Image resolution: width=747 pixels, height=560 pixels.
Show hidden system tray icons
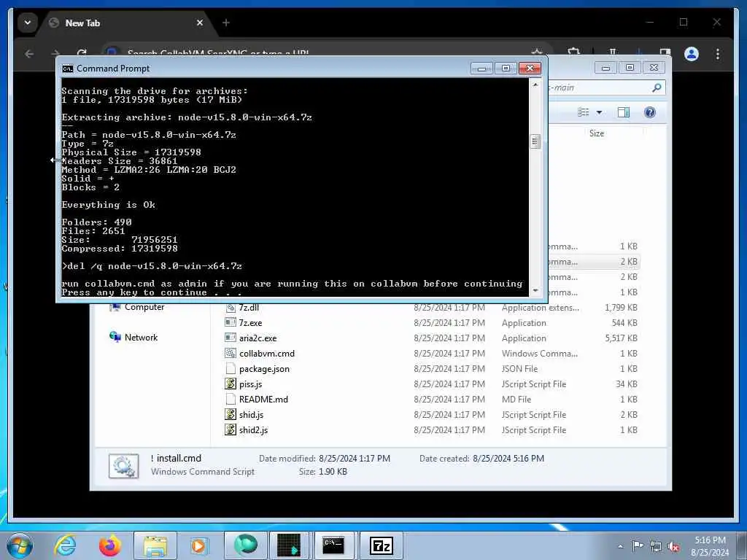(x=620, y=546)
